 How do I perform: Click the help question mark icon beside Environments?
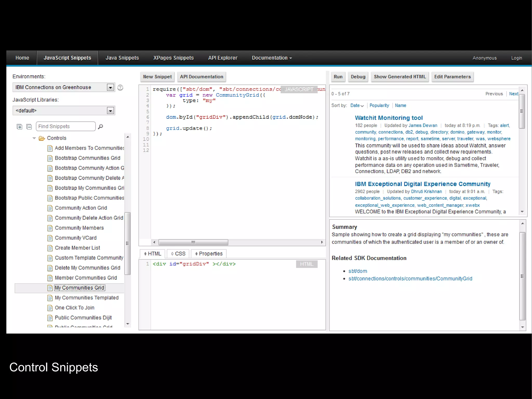[x=120, y=88]
